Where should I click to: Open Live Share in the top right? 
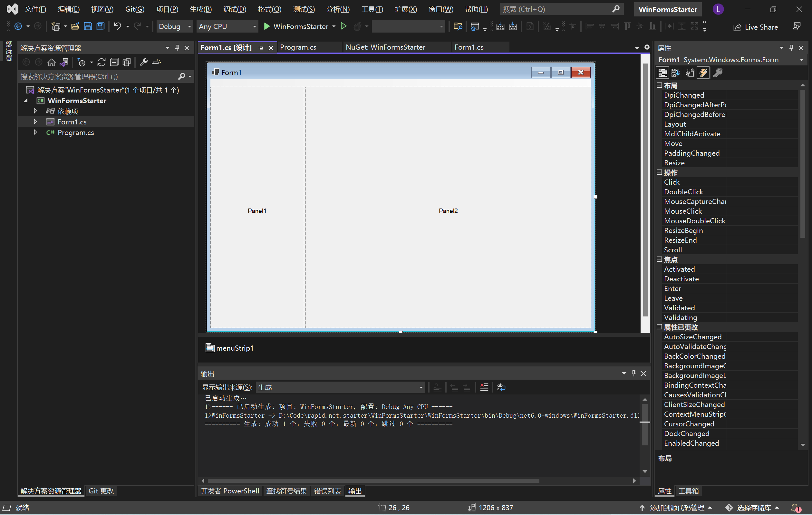click(756, 27)
